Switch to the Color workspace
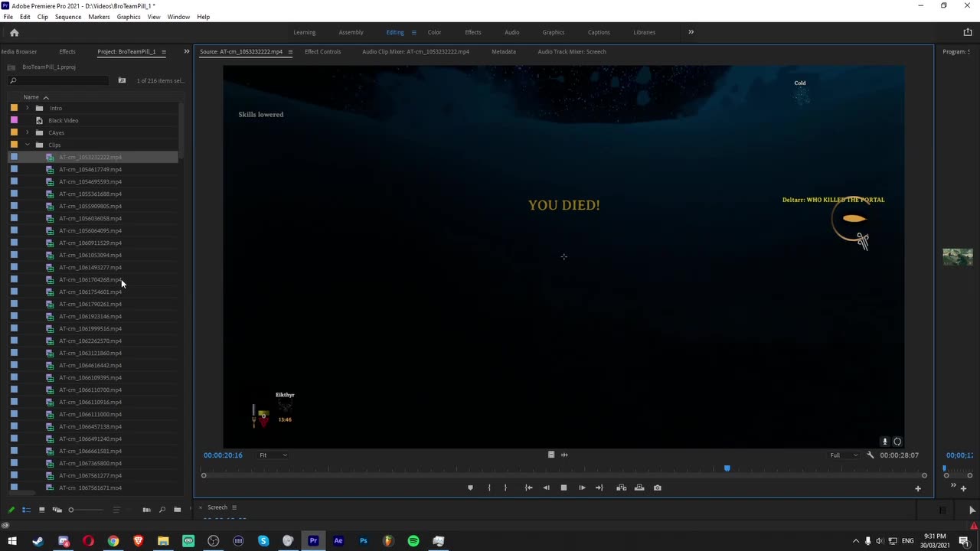This screenshot has height=551, width=980. click(434, 32)
